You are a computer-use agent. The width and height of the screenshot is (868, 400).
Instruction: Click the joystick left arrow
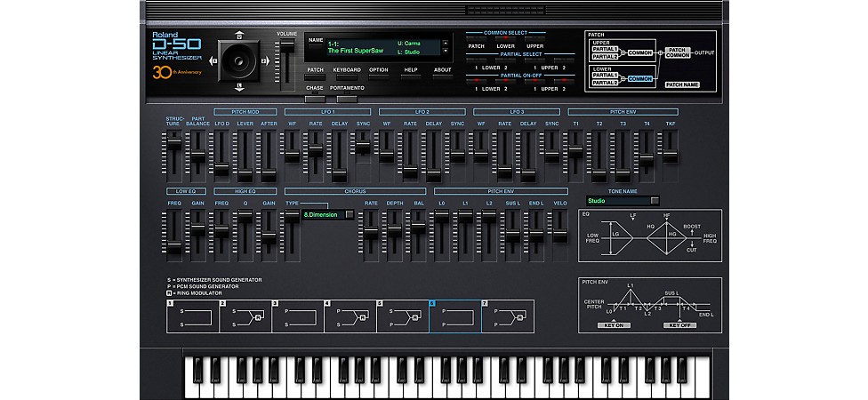pyautogui.click(x=212, y=60)
